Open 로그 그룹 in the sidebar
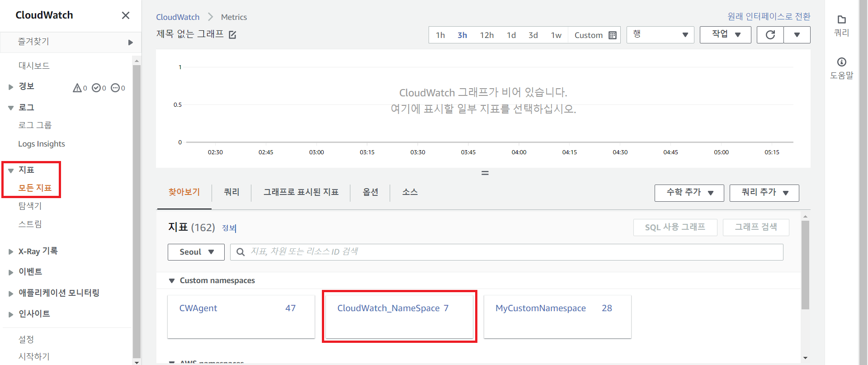This screenshot has width=868, height=365. [35, 125]
